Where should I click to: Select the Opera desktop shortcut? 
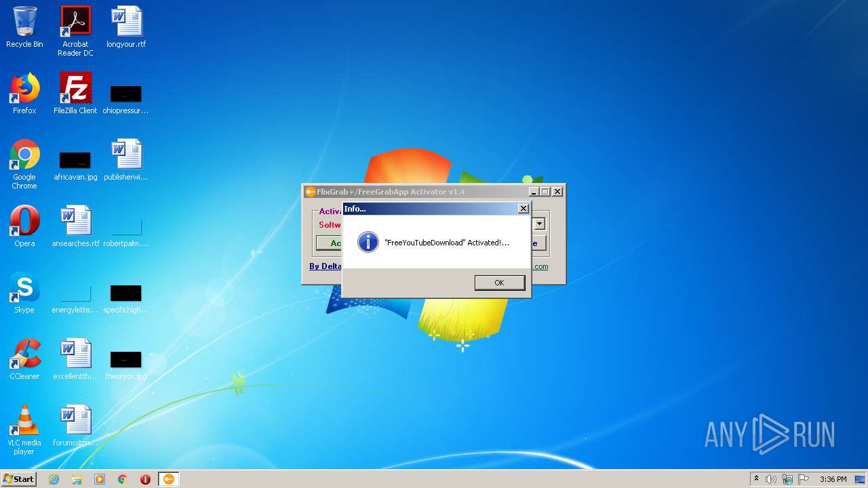(24, 226)
